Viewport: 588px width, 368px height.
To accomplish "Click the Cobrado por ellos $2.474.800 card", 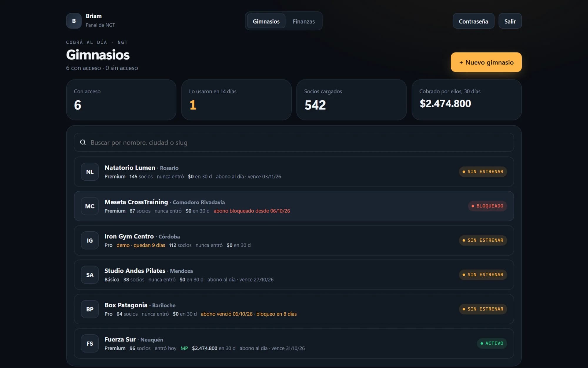I will click(467, 100).
